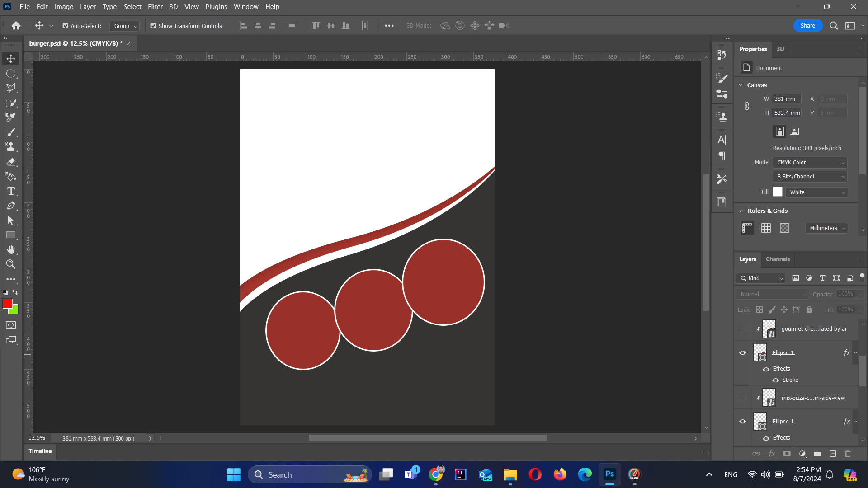This screenshot has height=488, width=868.
Task: Swap foreground and background colors
Action: click(15, 292)
